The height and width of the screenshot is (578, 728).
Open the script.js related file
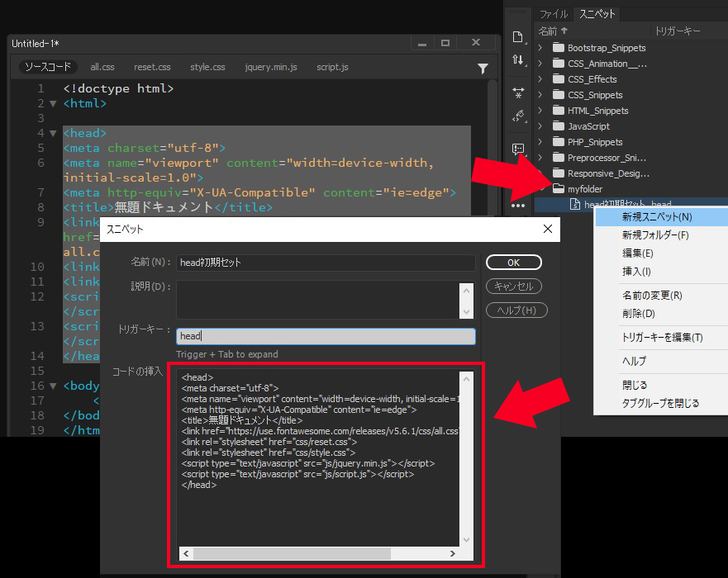point(332,67)
